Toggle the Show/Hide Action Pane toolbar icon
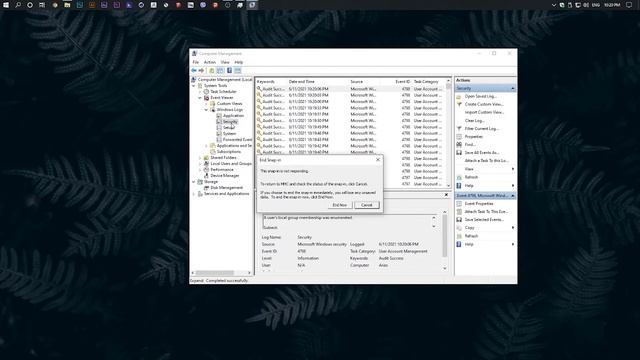The height and width of the screenshot is (360, 640). click(238, 71)
